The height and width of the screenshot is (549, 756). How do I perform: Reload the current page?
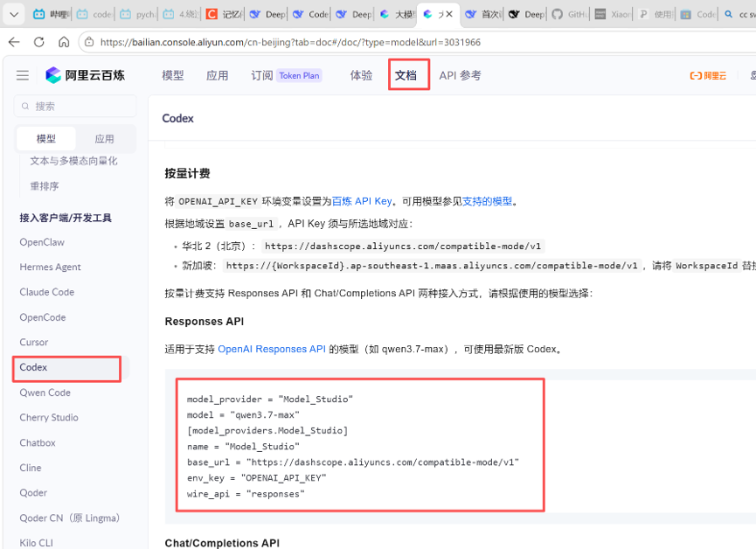39,43
